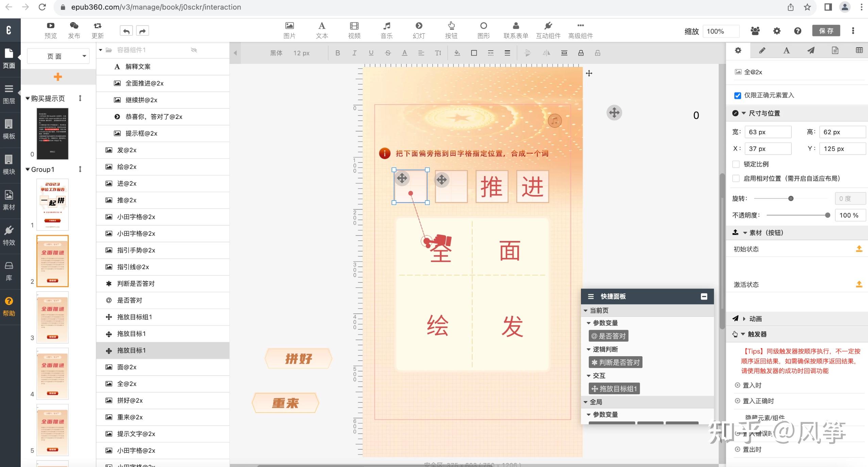Open the 特效 effects panel in sidebar
This screenshot has width=868, height=467.
(x=9, y=236)
